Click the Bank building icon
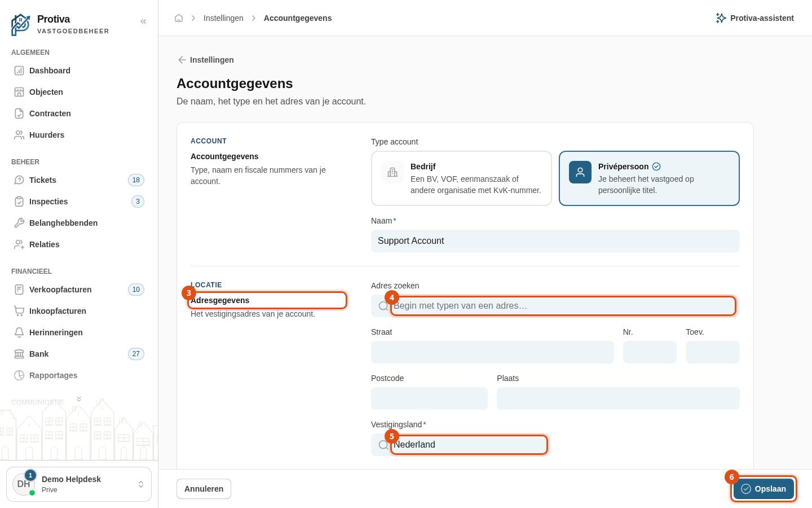 [x=19, y=354]
